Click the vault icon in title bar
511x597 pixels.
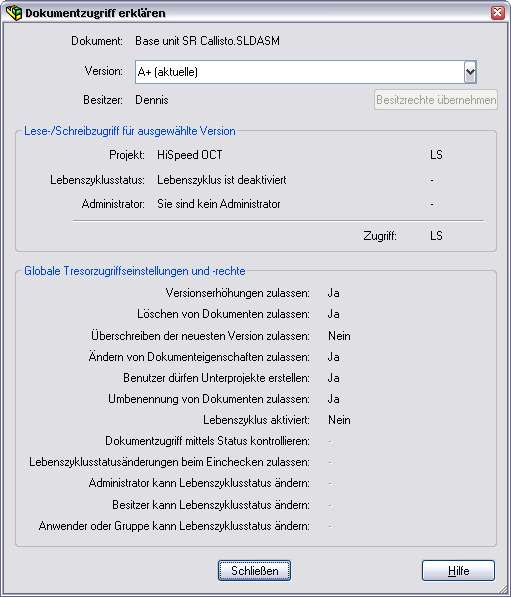point(14,13)
